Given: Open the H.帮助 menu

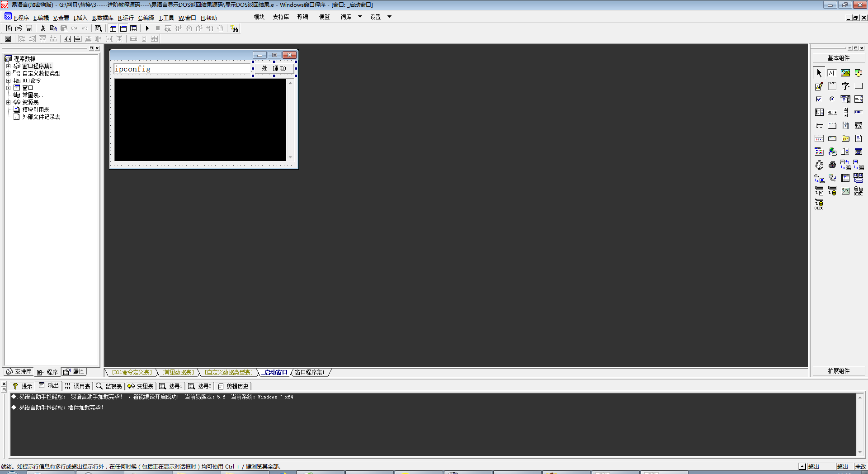Looking at the screenshot, I should coord(209,18).
